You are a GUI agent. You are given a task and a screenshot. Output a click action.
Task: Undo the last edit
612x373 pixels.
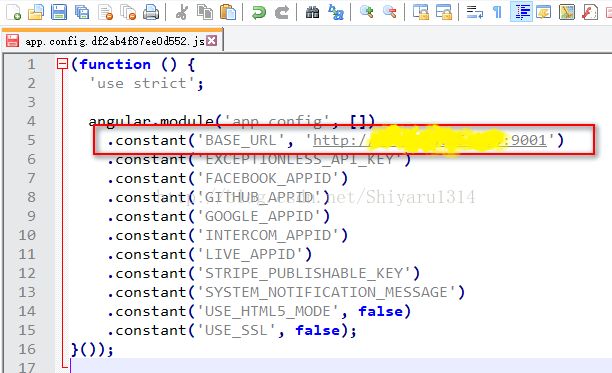tap(258, 12)
